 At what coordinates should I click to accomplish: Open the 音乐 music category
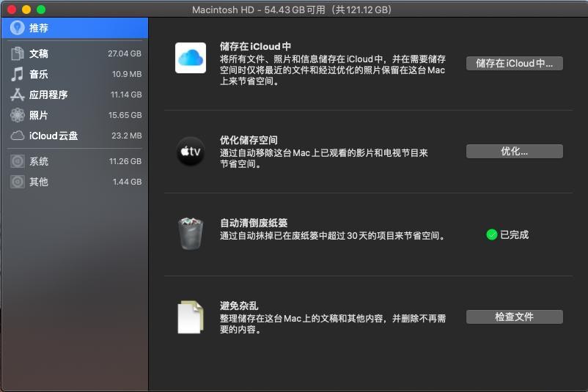click(75, 74)
